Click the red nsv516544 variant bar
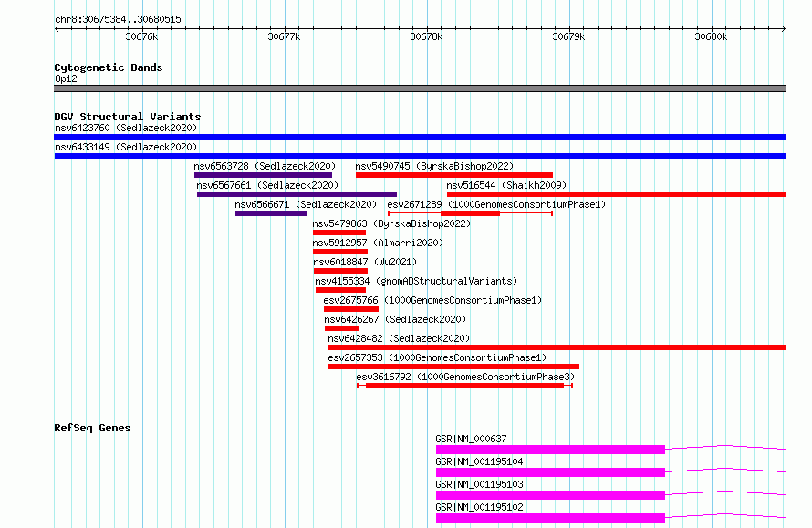This screenshot has width=812, height=528. click(x=617, y=194)
